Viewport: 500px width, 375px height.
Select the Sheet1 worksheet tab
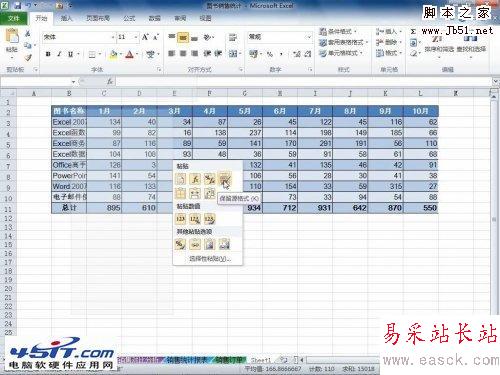point(261,360)
